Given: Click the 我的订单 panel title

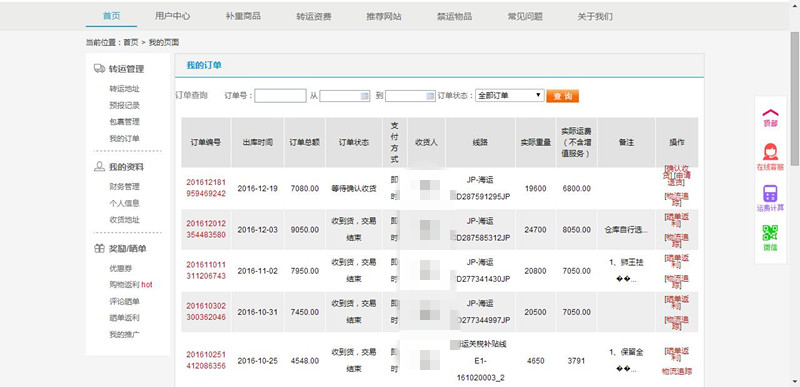Looking at the screenshot, I should [204, 65].
